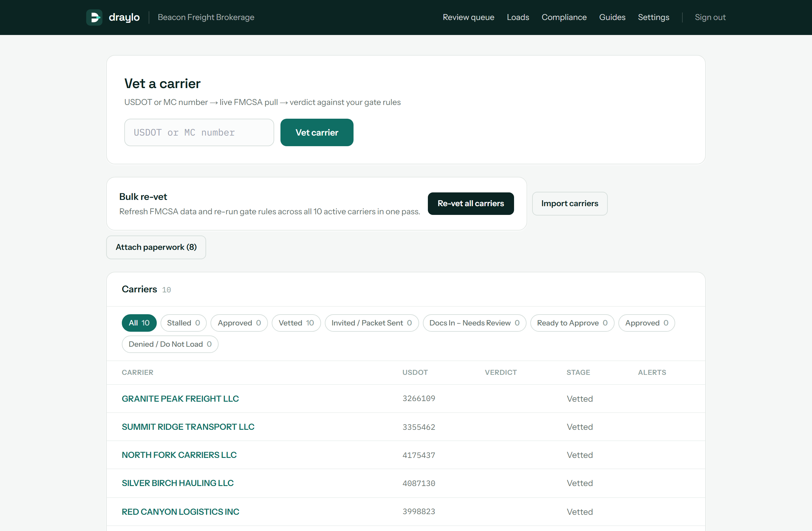Click USDOT number 3355462
The width and height of the screenshot is (812, 531).
coord(418,427)
